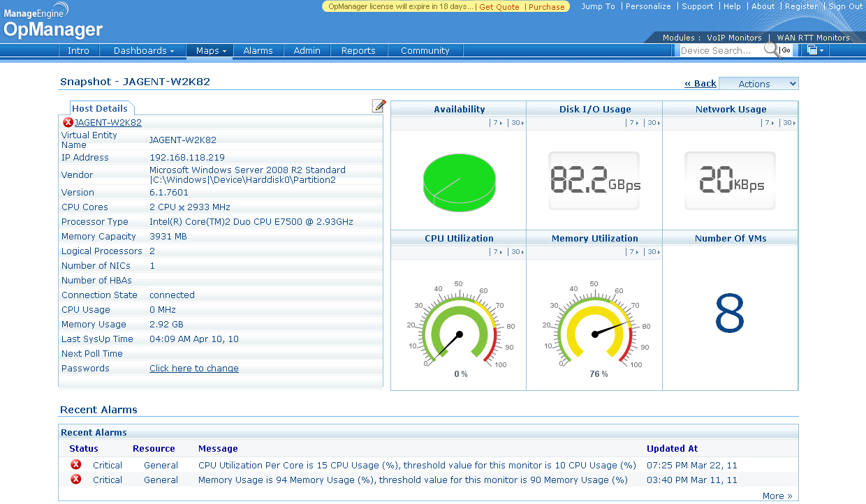
Task: Click into the Device Search field
Action: coord(719,50)
